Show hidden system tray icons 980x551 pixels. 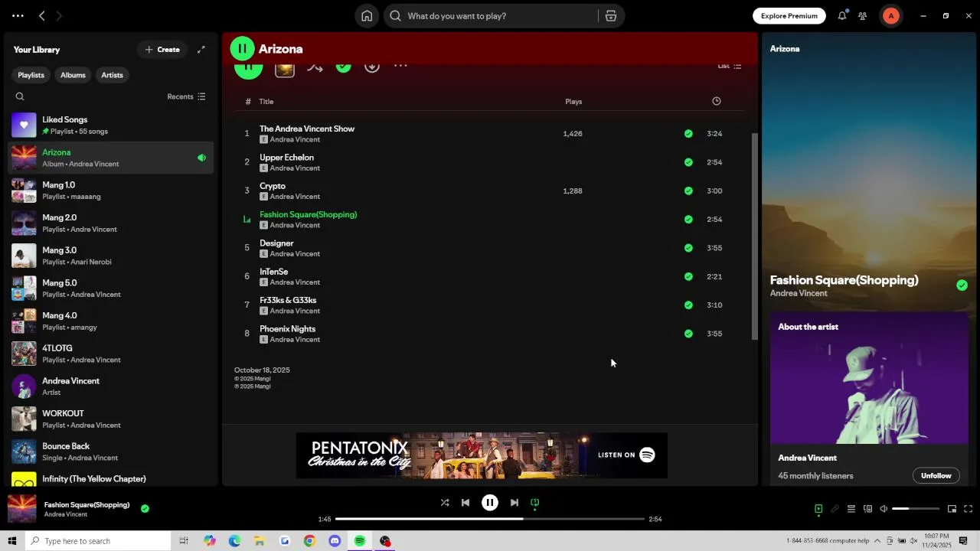[x=877, y=541]
